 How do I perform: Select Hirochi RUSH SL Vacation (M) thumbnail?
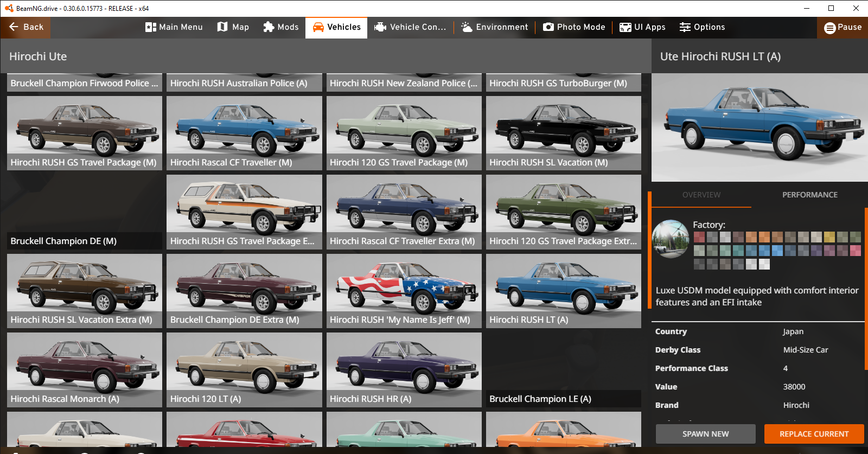pos(564,133)
